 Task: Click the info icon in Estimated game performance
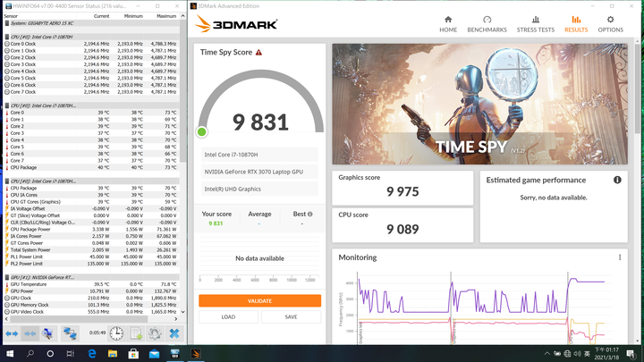pyautogui.click(x=617, y=180)
